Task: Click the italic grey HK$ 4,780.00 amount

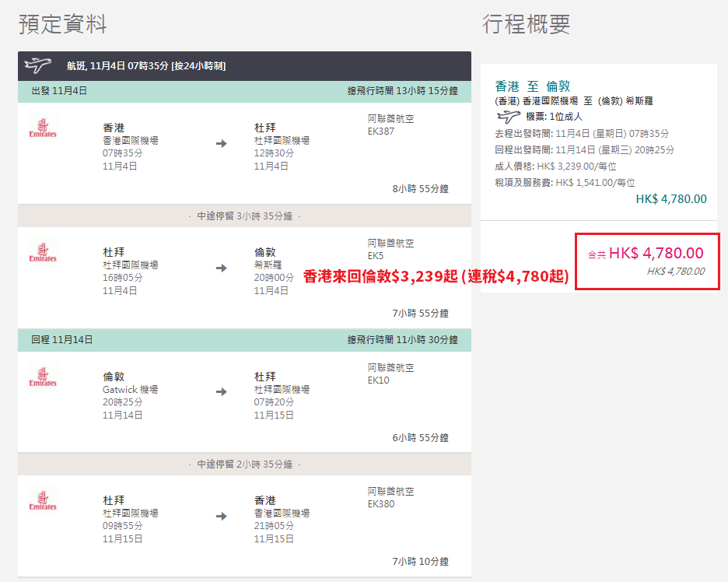Action: coord(676,272)
